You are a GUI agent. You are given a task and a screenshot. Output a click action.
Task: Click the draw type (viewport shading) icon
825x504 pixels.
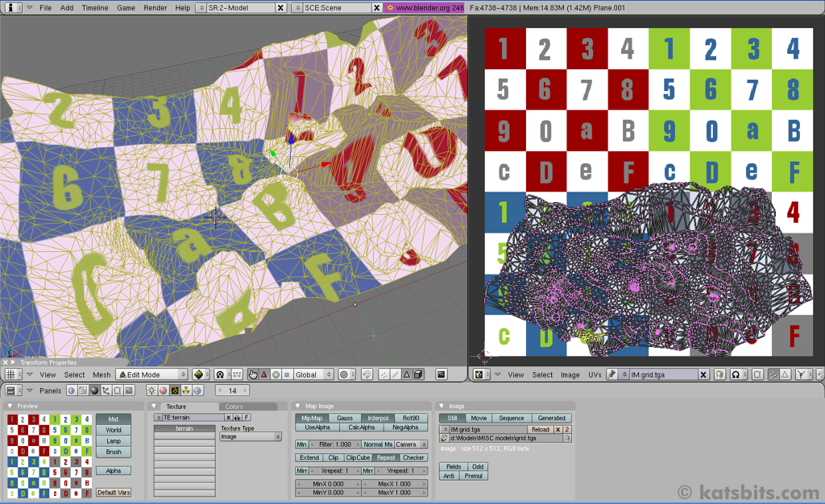(x=200, y=374)
